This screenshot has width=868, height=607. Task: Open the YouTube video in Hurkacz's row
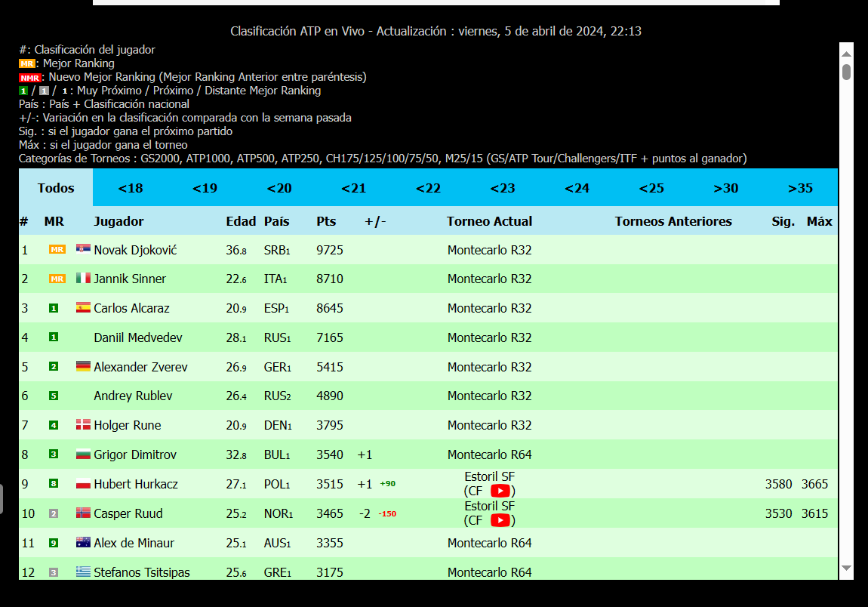pyautogui.click(x=500, y=491)
